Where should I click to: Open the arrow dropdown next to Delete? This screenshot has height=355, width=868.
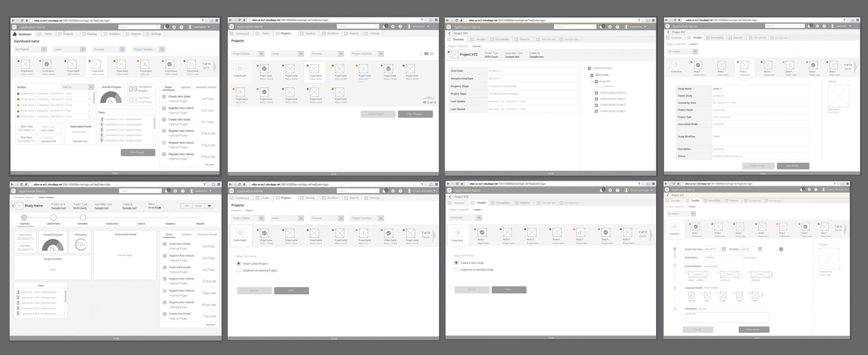[210, 206]
